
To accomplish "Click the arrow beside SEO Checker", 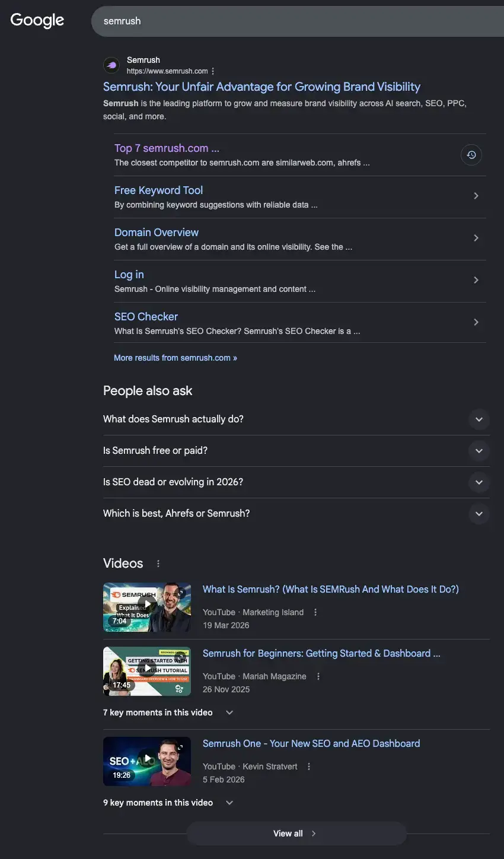I will (x=476, y=322).
